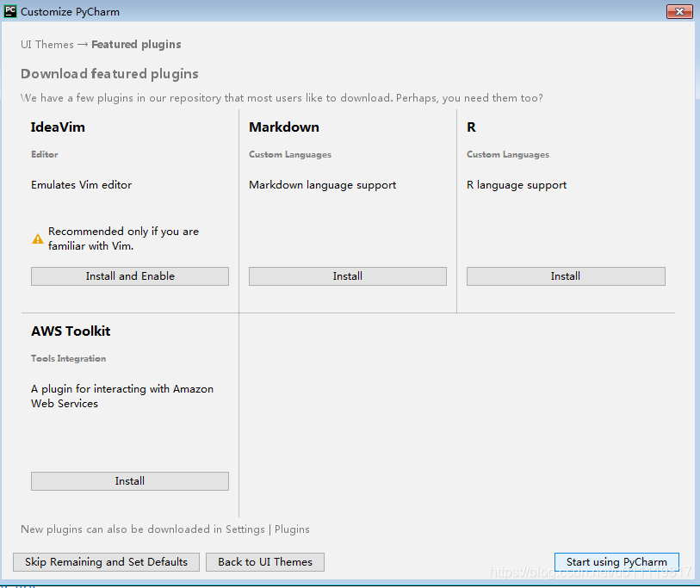This screenshot has width=700, height=588.
Task: Click the Settings | Plugins hint text
Action: coord(165,529)
